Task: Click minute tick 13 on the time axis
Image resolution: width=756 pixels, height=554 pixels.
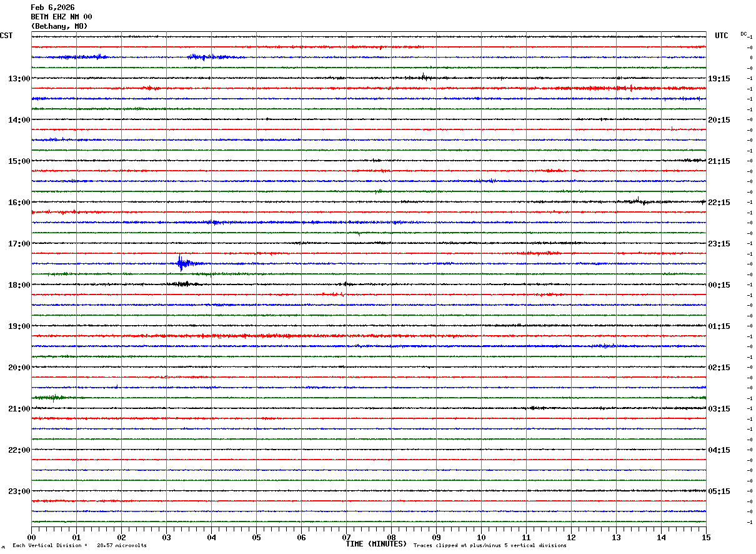Action: [x=616, y=536]
